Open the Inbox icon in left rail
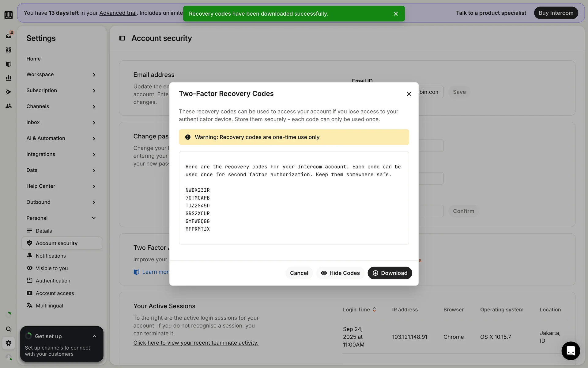 tap(9, 36)
